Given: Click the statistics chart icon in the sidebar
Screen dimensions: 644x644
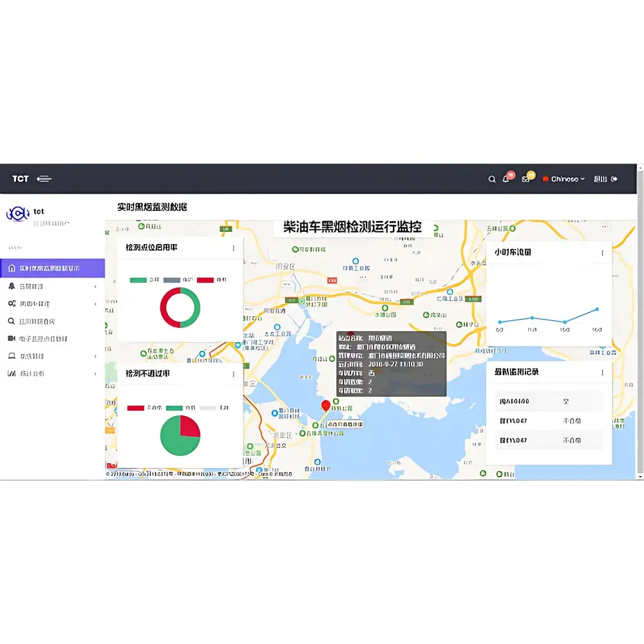Looking at the screenshot, I should tap(12, 374).
